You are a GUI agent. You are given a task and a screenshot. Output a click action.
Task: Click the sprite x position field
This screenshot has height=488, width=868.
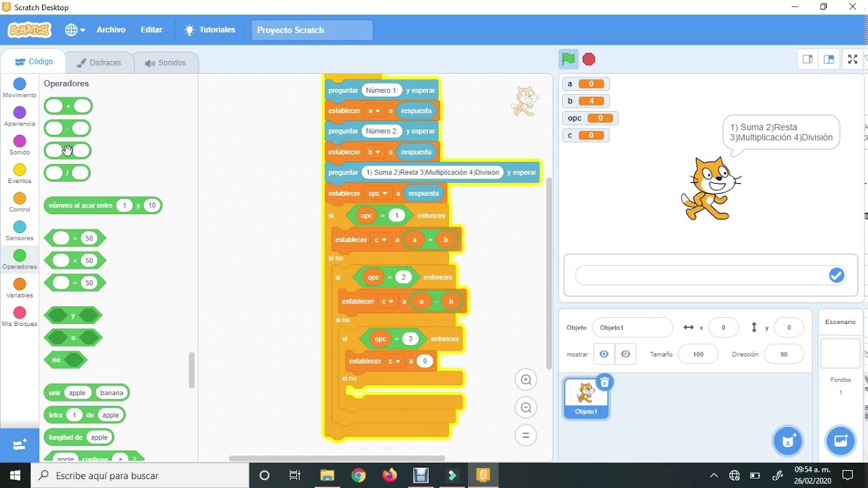click(x=724, y=327)
